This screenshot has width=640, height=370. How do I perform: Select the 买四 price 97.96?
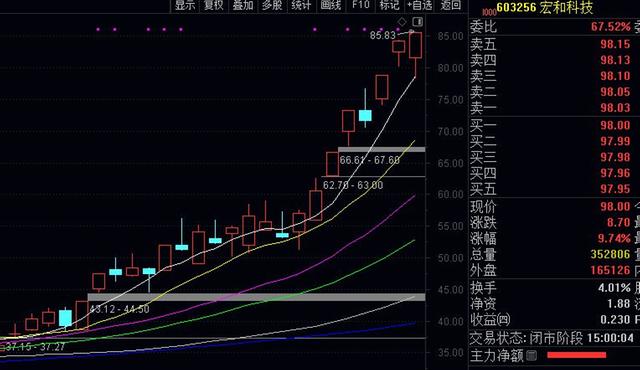[615, 173]
